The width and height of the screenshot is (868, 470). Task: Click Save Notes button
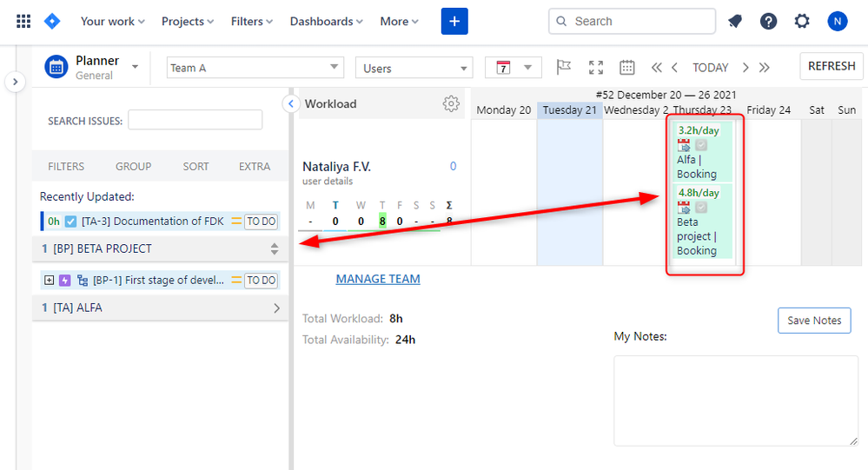point(814,321)
